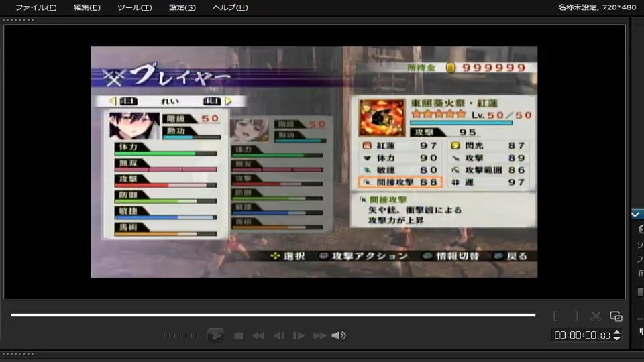The width and height of the screenshot is (644, 362).
Task: Click the project title 名称未設定, 720*480
Action: coord(597,7)
